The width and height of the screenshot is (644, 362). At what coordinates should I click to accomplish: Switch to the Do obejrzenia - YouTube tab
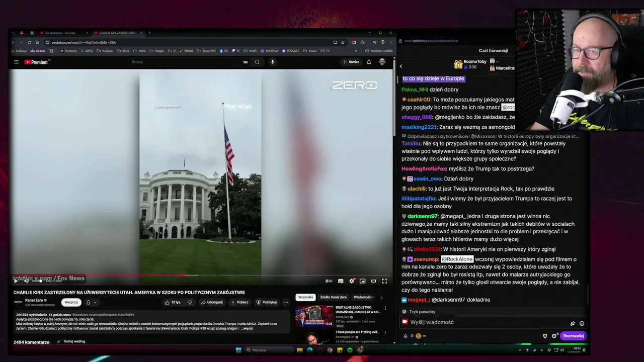coord(64,33)
